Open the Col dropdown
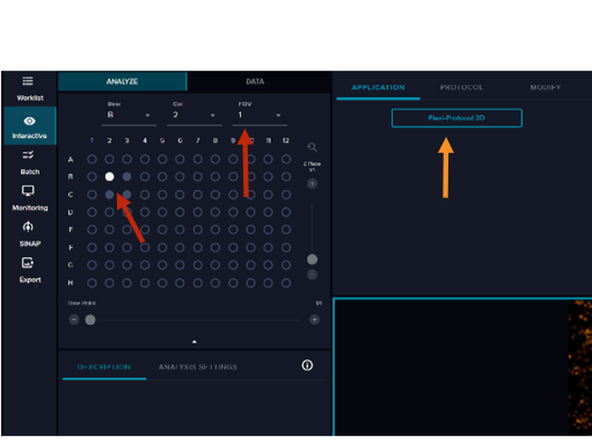 [194, 115]
